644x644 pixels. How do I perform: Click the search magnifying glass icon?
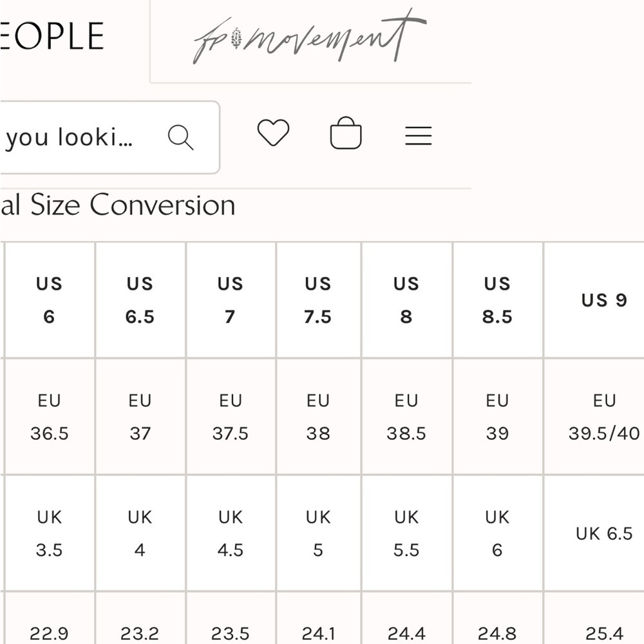[x=181, y=137]
